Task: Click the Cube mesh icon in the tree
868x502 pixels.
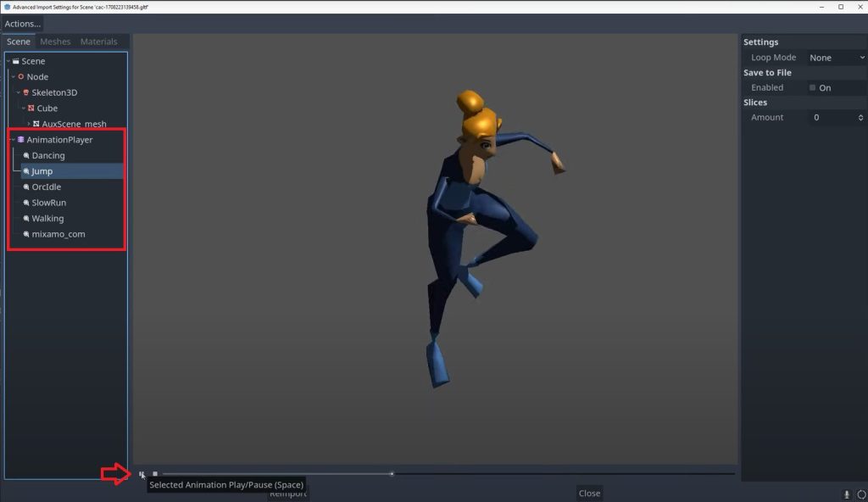Action: [x=32, y=108]
